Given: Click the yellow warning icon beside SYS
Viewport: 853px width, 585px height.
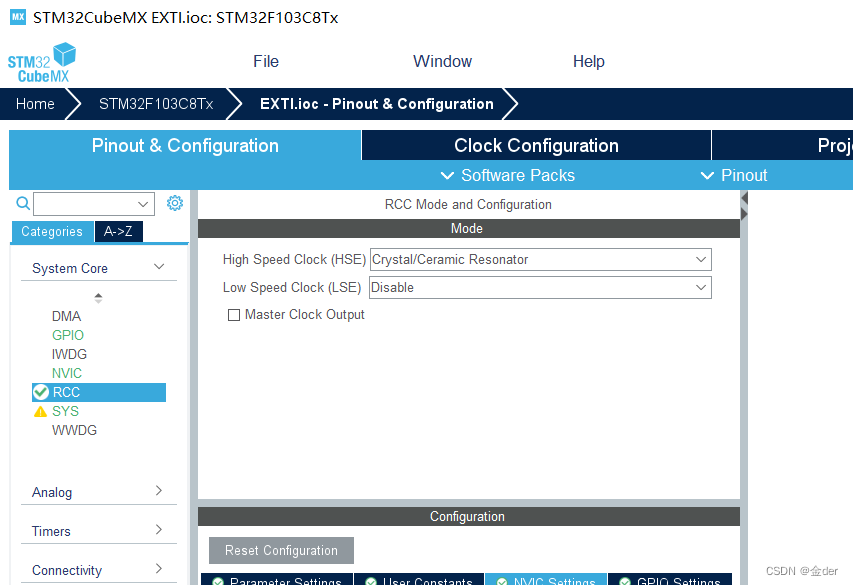Looking at the screenshot, I should click(x=40, y=411).
